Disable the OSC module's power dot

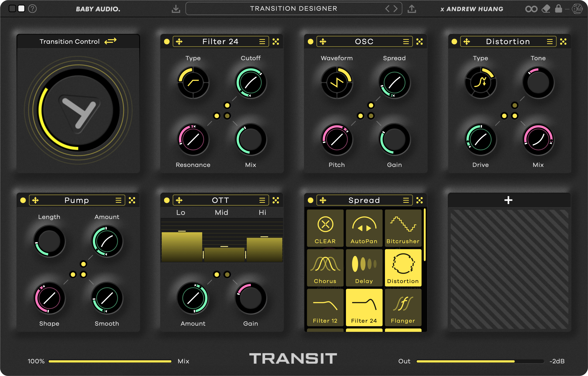coord(311,41)
